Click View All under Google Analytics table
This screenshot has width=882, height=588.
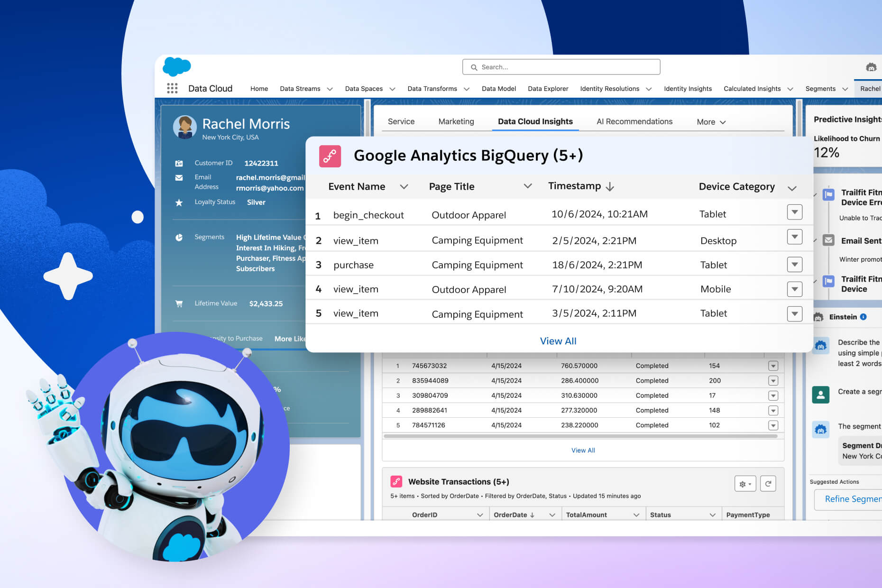pos(558,341)
